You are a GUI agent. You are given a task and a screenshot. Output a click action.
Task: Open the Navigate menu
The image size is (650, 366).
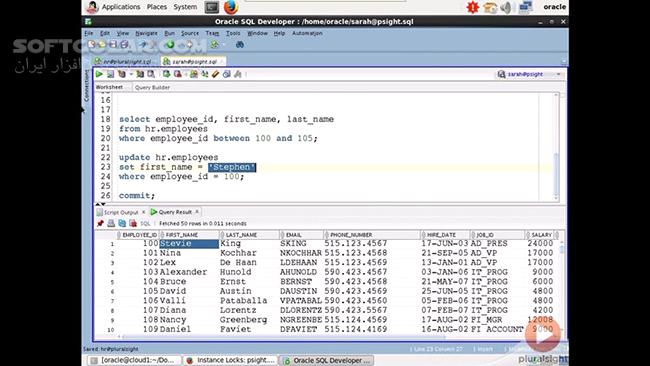click(x=146, y=33)
